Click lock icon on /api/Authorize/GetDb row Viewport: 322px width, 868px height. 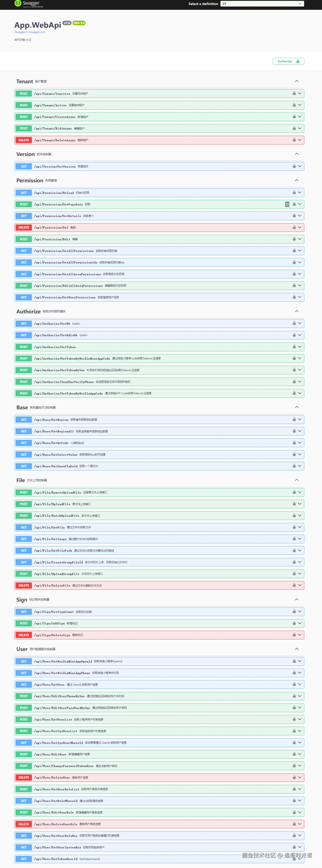[x=294, y=323]
